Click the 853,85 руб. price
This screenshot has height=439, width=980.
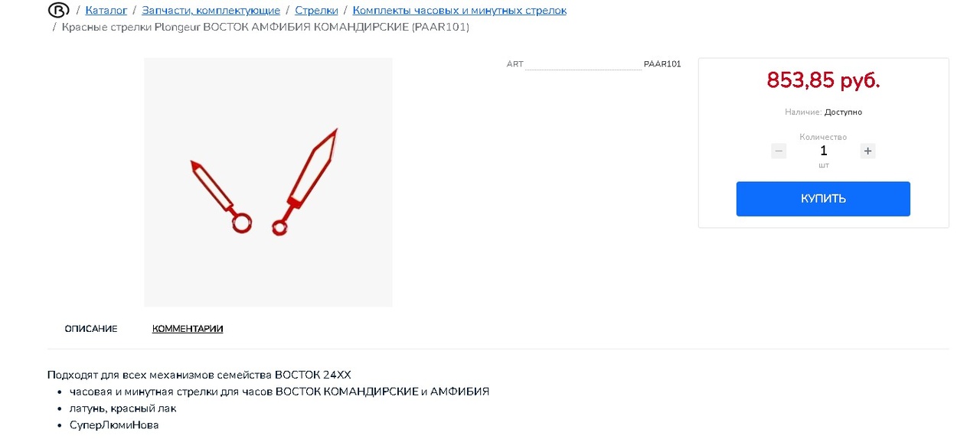823,80
